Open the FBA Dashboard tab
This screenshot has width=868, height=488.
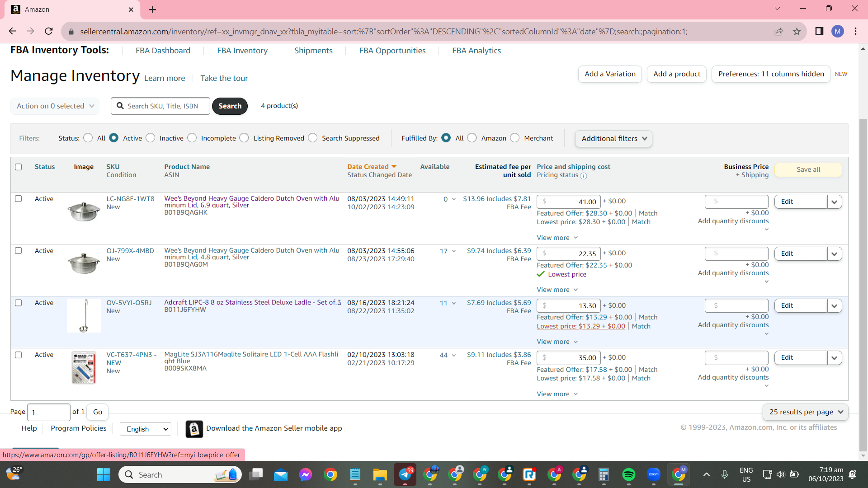pos(163,51)
